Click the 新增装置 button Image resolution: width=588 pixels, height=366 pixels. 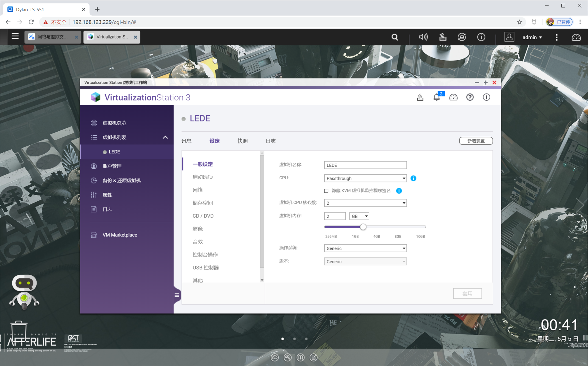click(x=476, y=141)
